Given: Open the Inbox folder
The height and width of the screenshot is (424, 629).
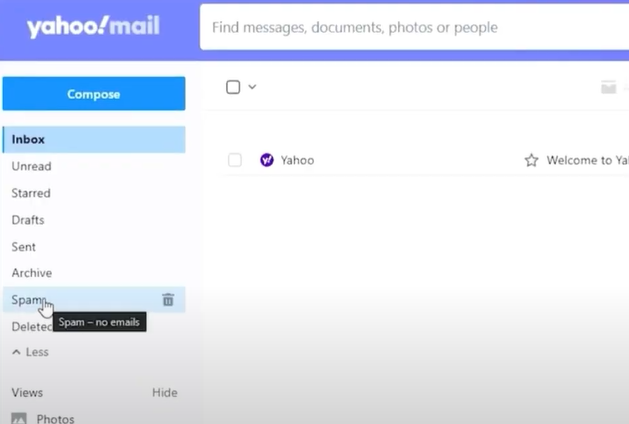Looking at the screenshot, I should pyautogui.click(x=94, y=140).
